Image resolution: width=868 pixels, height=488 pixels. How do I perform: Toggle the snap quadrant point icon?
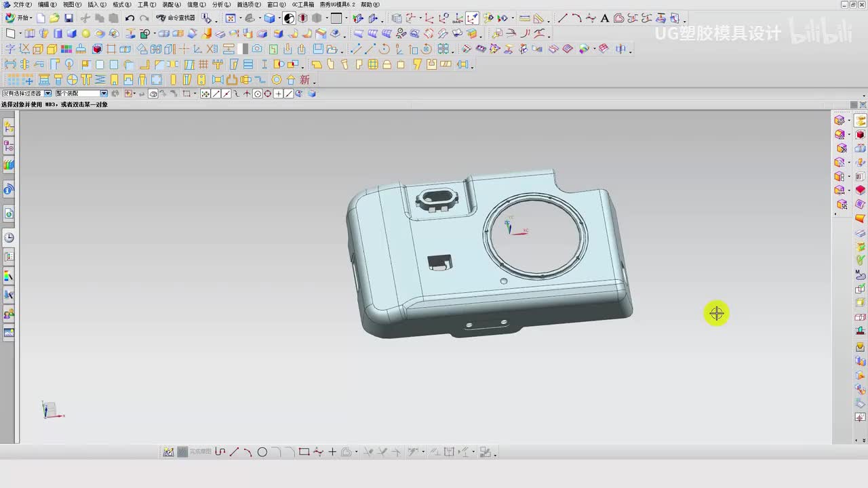pos(268,94)
